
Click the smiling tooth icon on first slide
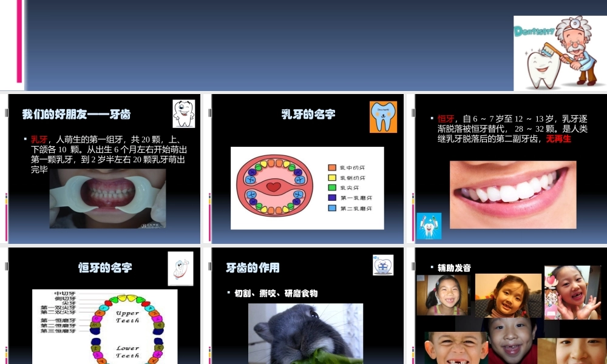pos(183,113)
